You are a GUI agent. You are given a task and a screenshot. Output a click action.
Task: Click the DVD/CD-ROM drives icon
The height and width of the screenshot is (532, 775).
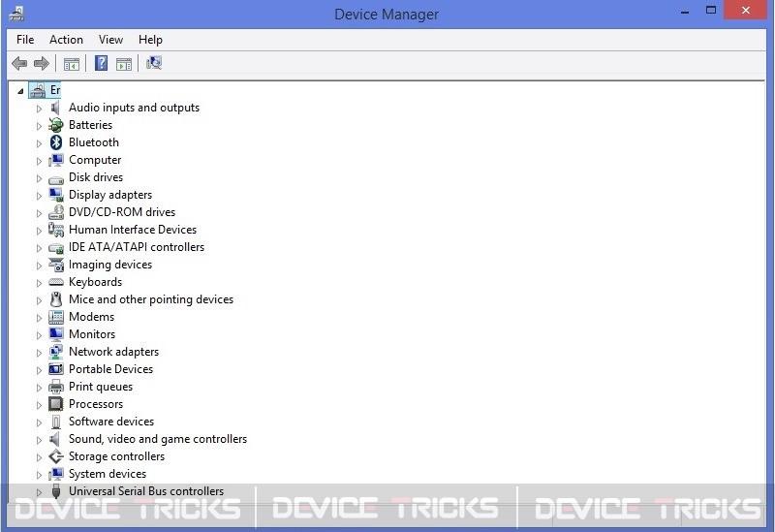pos(56,212)
